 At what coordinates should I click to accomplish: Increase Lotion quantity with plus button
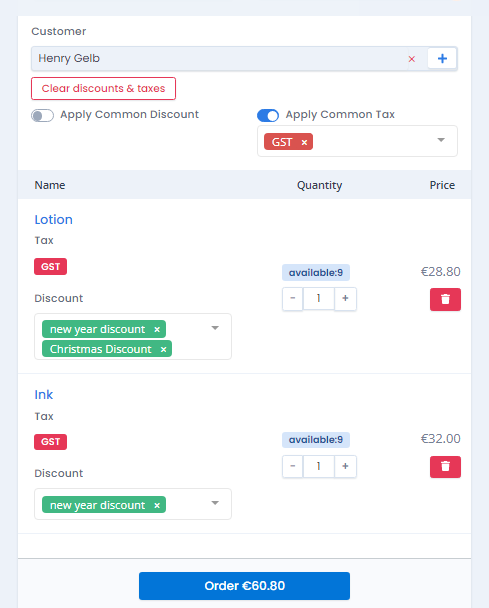(345, 299)
